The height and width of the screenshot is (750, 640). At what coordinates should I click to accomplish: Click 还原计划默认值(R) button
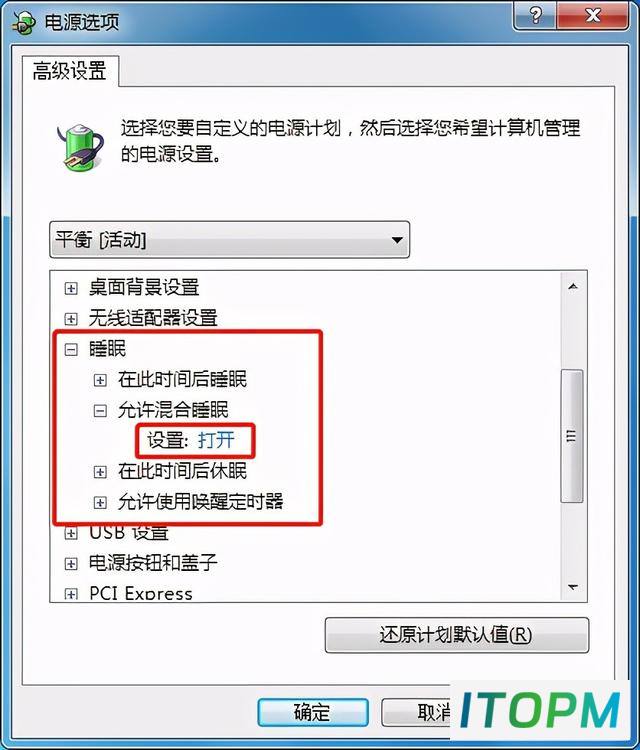tap(456, 635)
